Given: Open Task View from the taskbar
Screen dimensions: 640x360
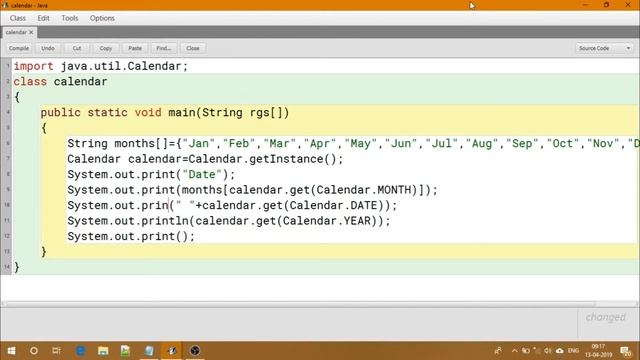Looking at the screenshot, I should click(56, 351).
